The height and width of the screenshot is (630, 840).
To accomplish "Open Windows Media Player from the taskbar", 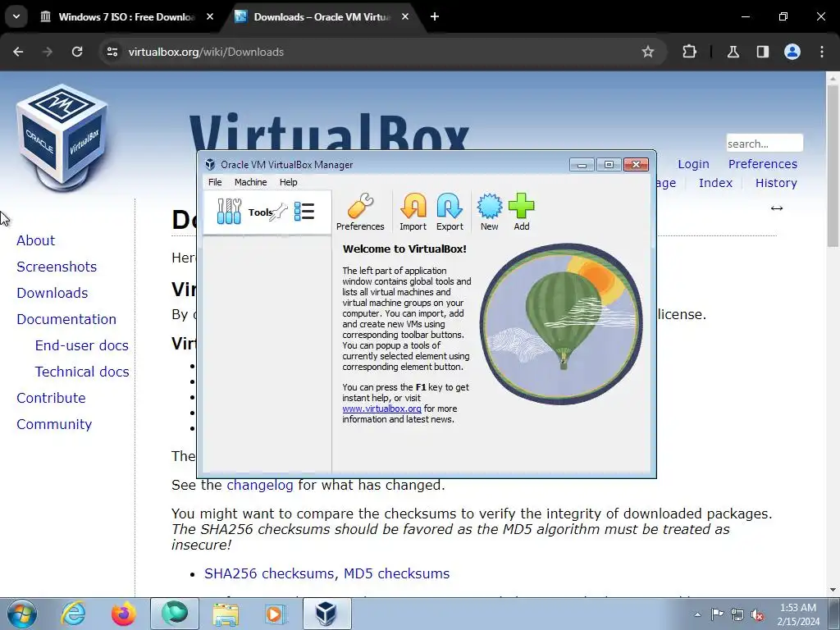I will pyautogui.click(x=276, y=614).
